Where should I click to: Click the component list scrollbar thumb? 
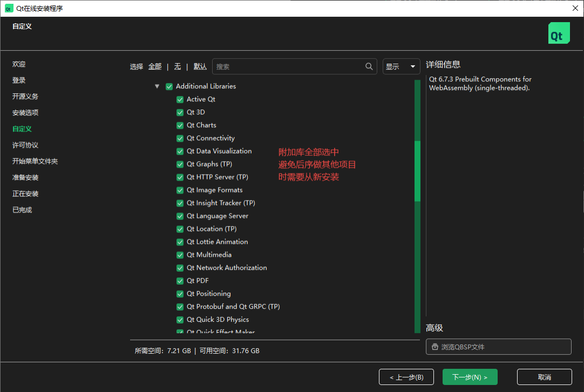click(x=417, y=171)
